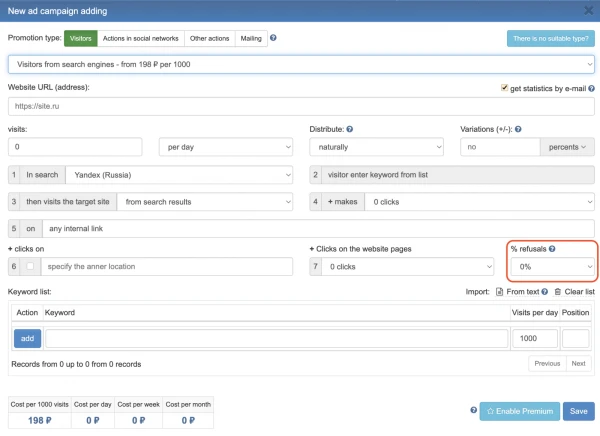
Task: Open the Yandex (Russia) search engine dropdown
Action: 179,175
